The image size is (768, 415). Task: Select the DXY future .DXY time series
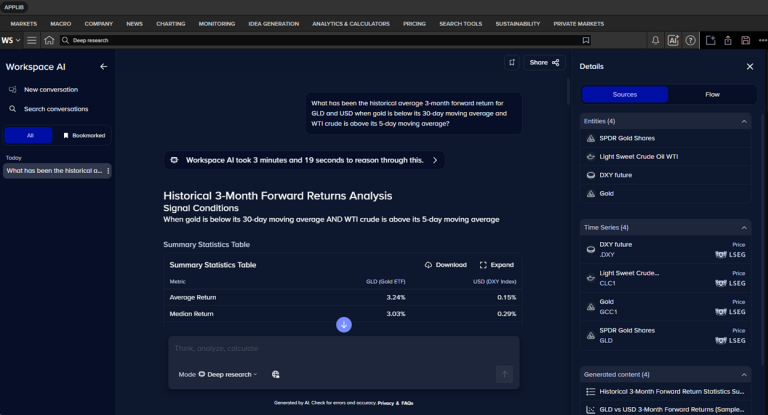click(666, 249)
